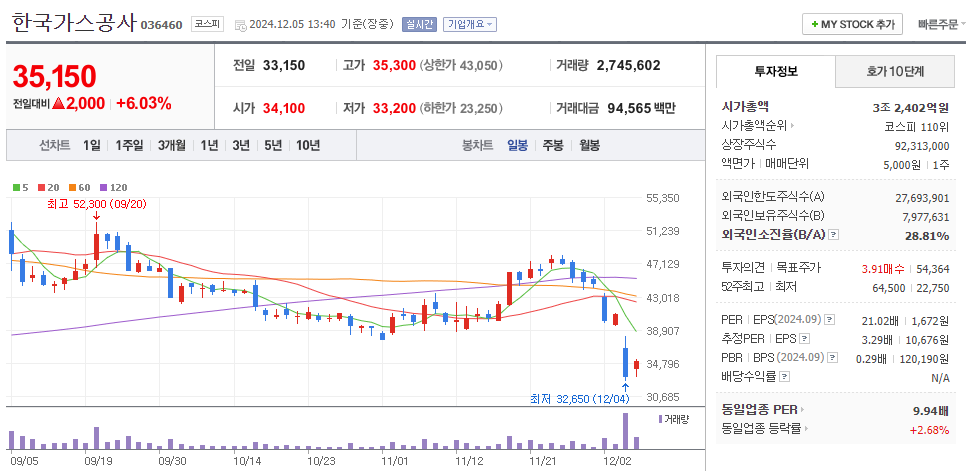Select 일봉 daily candle chart
Image resolution: width=967 pixels, height=471 pixels.
click(x=517, y=146)
